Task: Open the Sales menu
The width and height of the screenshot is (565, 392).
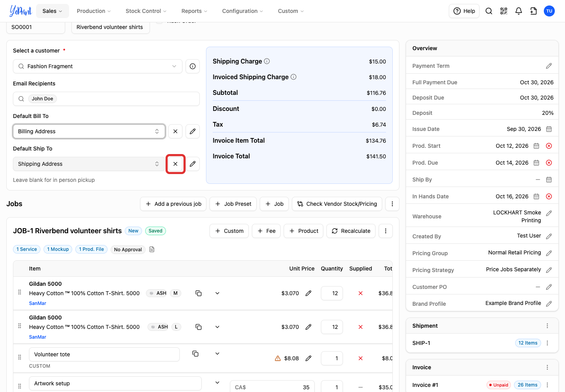Action: (53, 11)
